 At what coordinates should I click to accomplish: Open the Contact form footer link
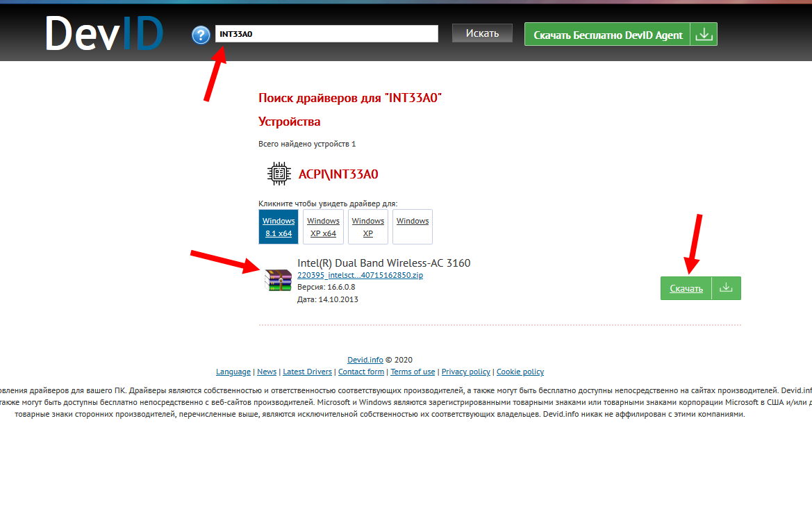click(x=361, y=372)
